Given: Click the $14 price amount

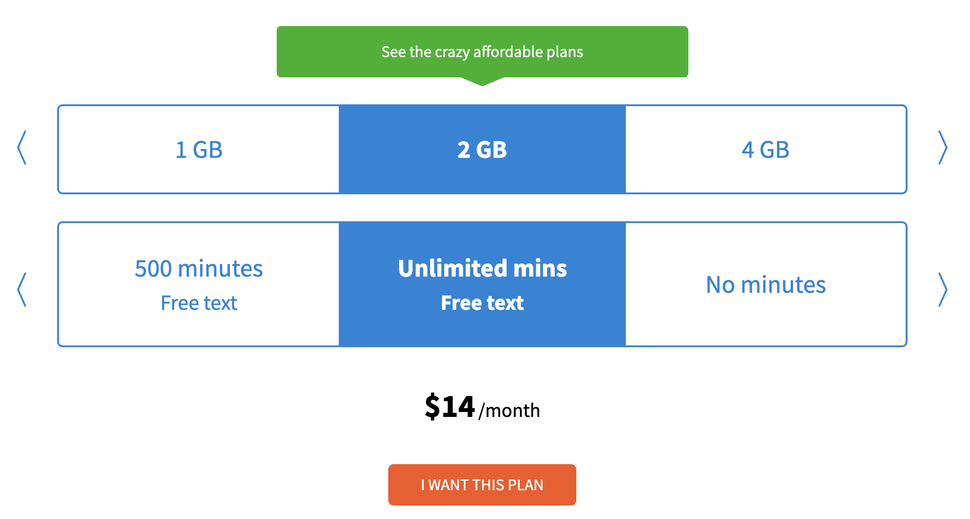Looking at the screenshot, I should [449, 406].
